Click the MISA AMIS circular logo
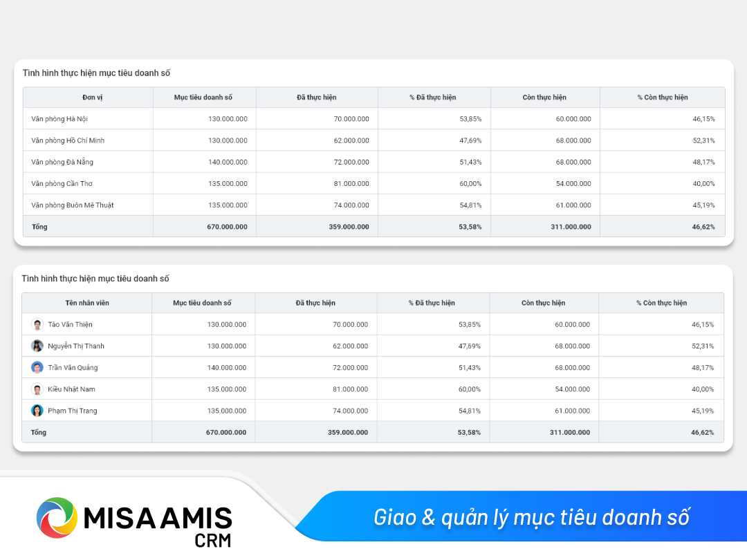Image resolution: width=747 pixels, height=560 pixels. tap(57, 517)
